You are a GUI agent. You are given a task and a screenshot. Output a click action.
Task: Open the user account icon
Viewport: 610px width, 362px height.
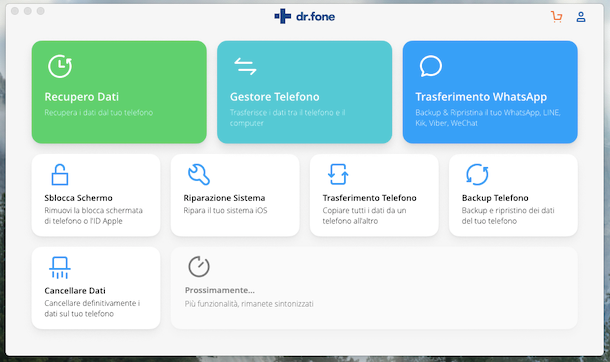coord(581,17)
